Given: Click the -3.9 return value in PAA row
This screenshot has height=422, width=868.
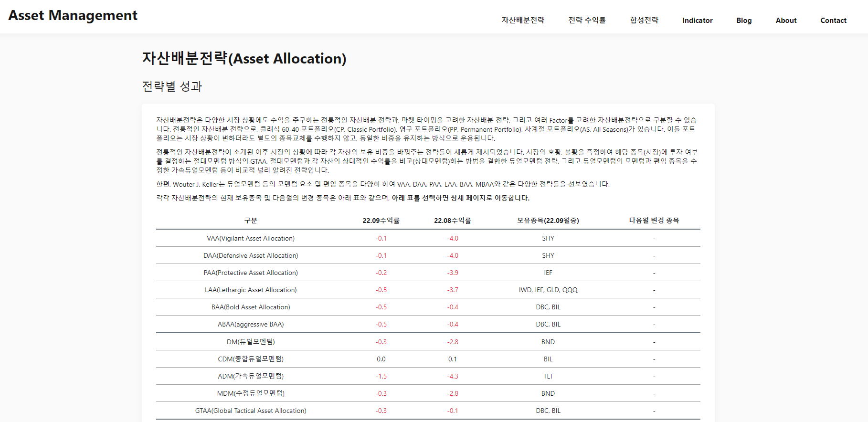Looking at the screenshot, I should point(453,273).
